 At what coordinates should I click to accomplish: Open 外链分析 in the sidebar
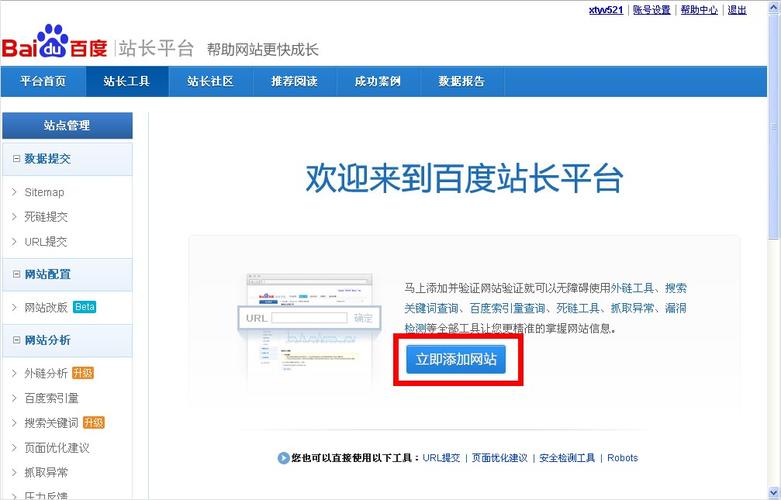click(46, 373)
